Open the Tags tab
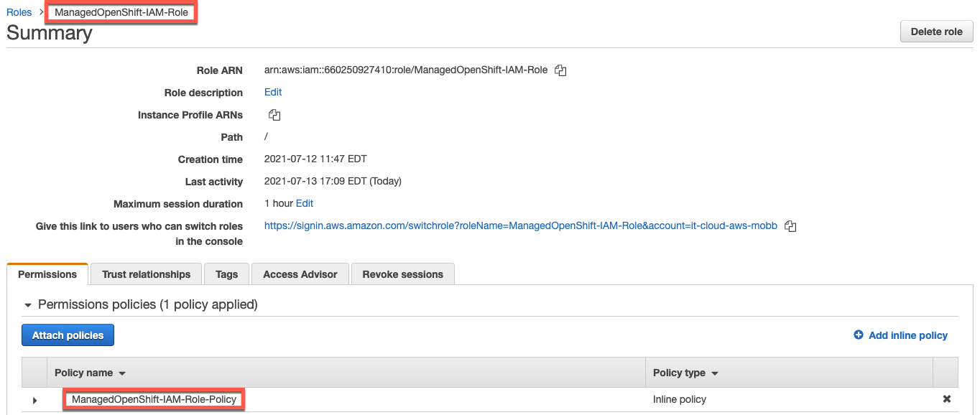 (226, 274)
